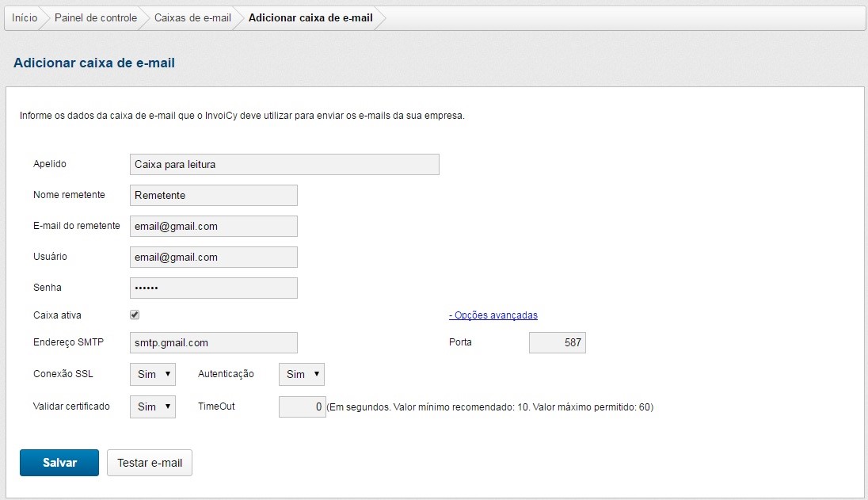Click into the Senha password field
The image size is (868, 500).
point(213,288)
